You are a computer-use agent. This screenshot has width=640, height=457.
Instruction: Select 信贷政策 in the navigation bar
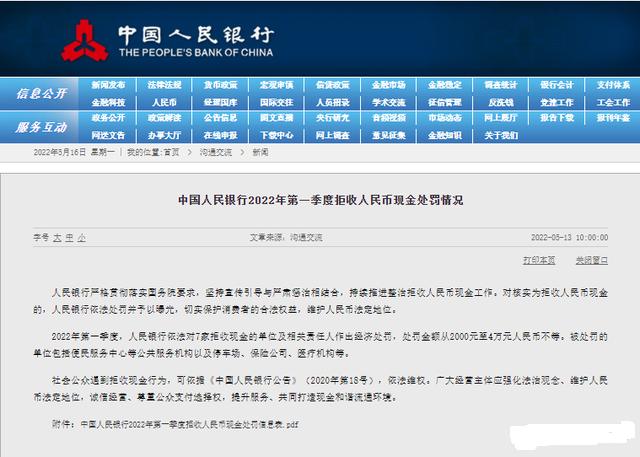tap(333, 85)
